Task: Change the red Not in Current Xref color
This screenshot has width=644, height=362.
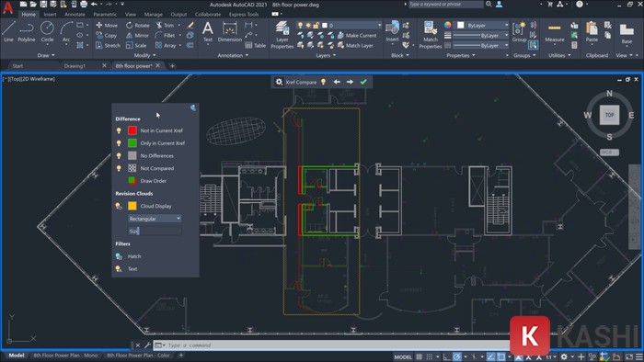Action: point(132,130)
